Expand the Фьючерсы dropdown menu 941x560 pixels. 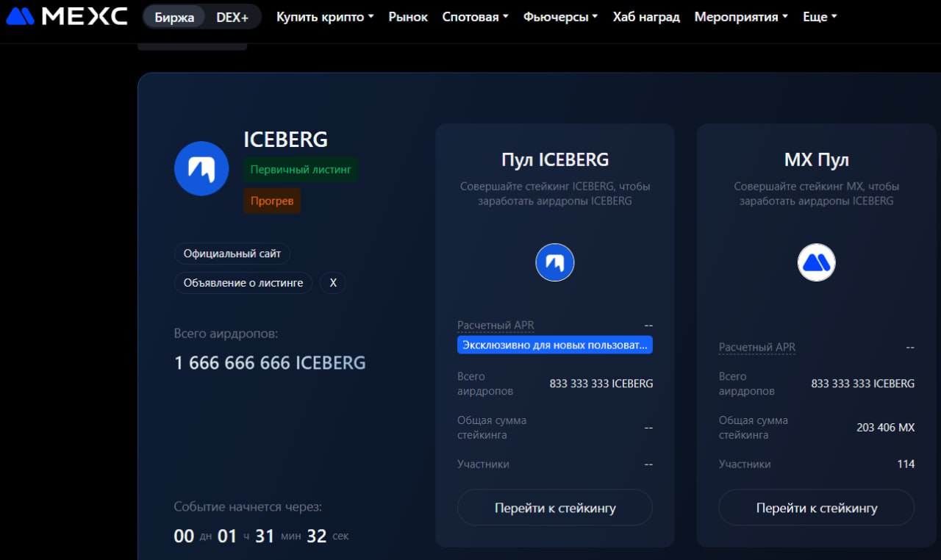(560, 16)
